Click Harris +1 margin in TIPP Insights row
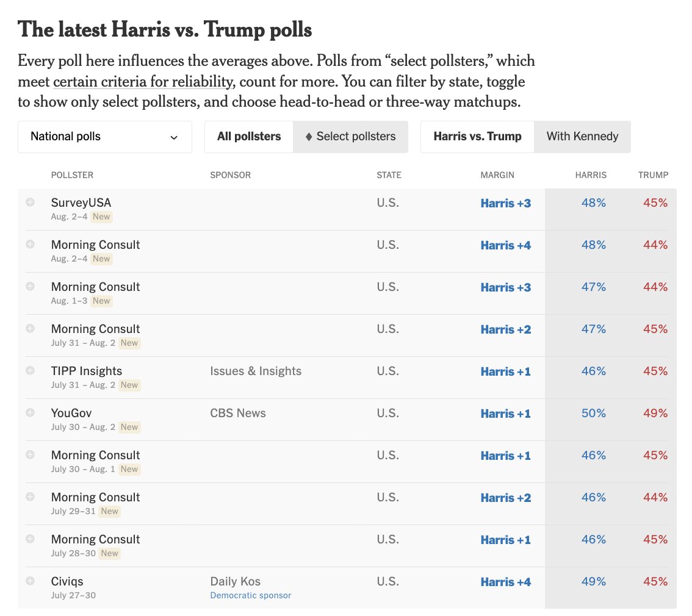This screenshot has height=616, width=692. pyautogui.click(x=506, y=371)
